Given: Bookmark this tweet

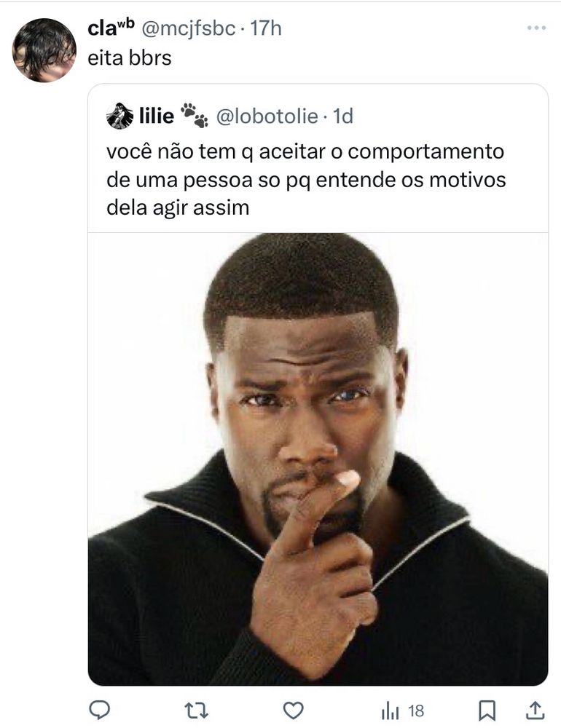Looking at the screenshot, I should point(487,711).
